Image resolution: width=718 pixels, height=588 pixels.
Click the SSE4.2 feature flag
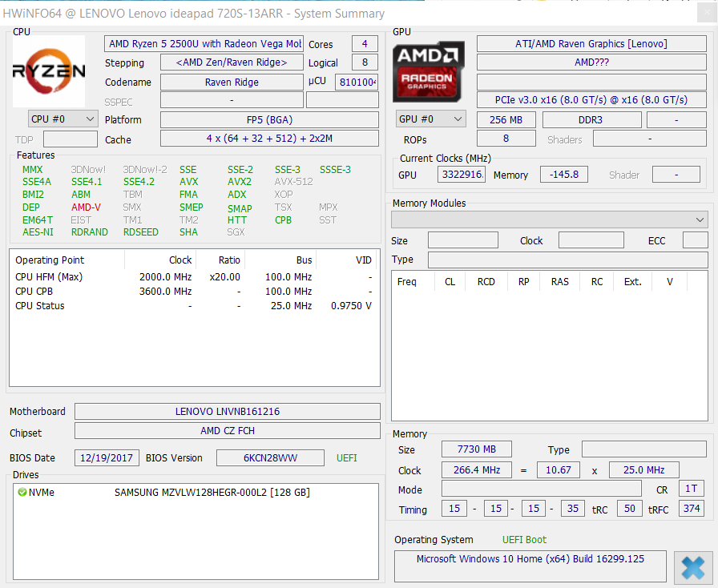click(x=139, y=182)
